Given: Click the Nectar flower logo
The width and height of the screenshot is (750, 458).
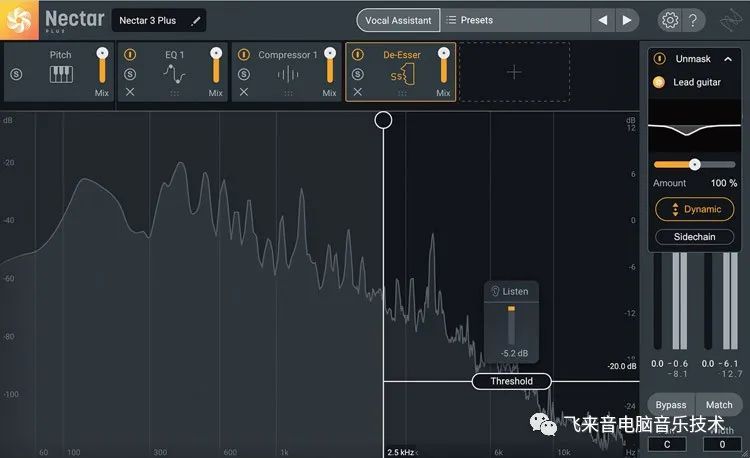Looking at the screenshot, I should coord(19,20).
